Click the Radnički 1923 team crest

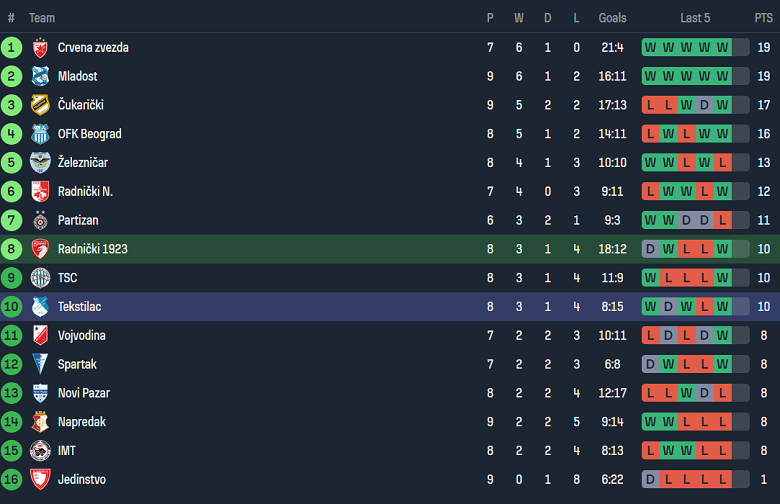click(x=40, y=249)
